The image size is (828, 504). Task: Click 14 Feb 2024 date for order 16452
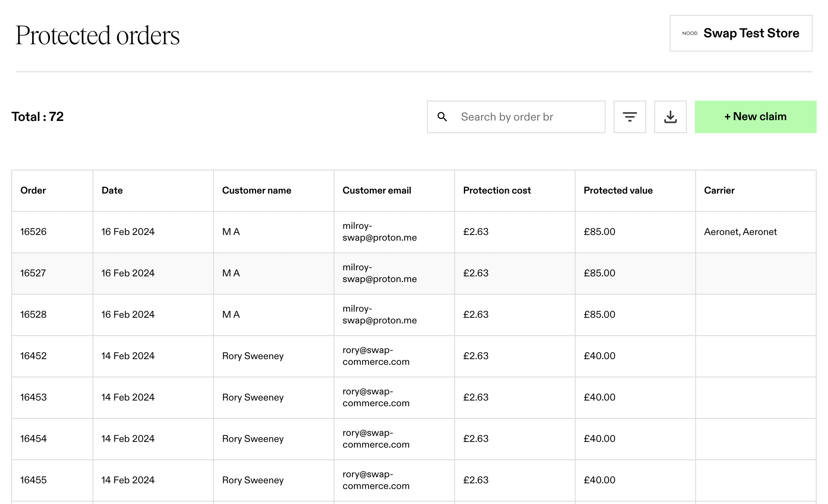[x=128, y=356]
